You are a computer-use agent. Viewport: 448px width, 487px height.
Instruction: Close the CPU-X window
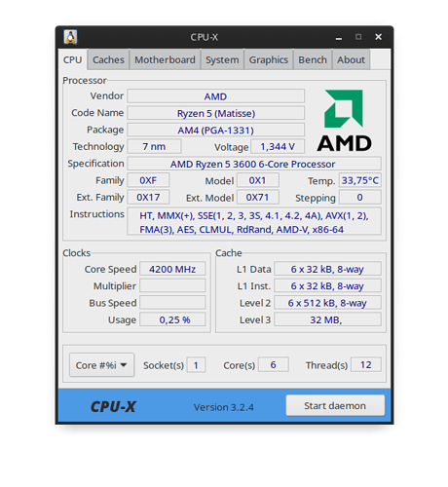point(378,37)
